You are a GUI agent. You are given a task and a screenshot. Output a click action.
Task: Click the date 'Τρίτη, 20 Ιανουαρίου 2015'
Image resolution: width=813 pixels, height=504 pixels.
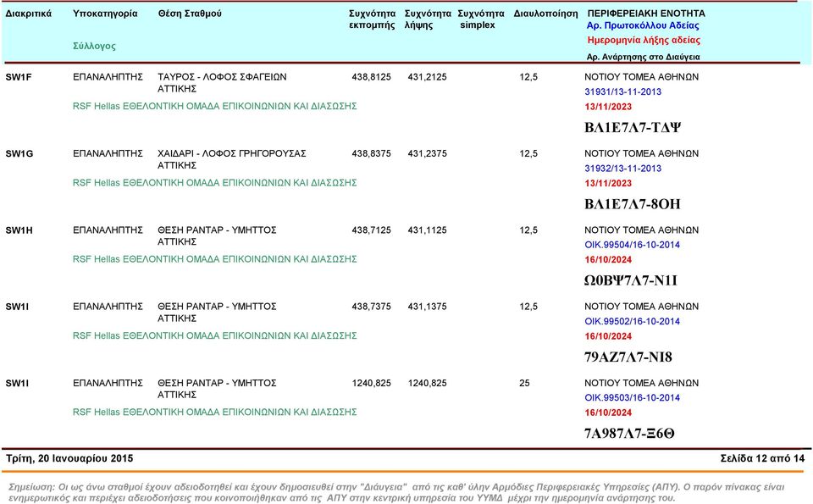[x=69, y=458]
